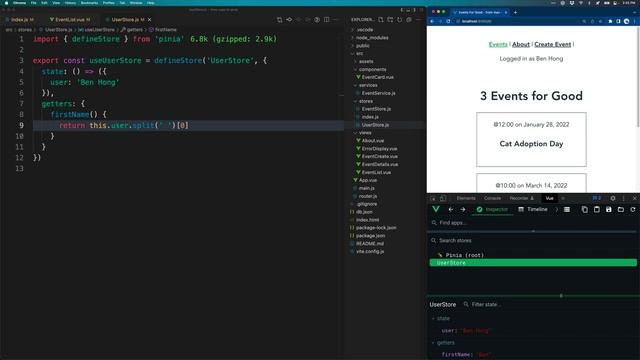This screenshot has width=640, height=360.
Task: Close the DevTools panel
Action: (634, 198)
